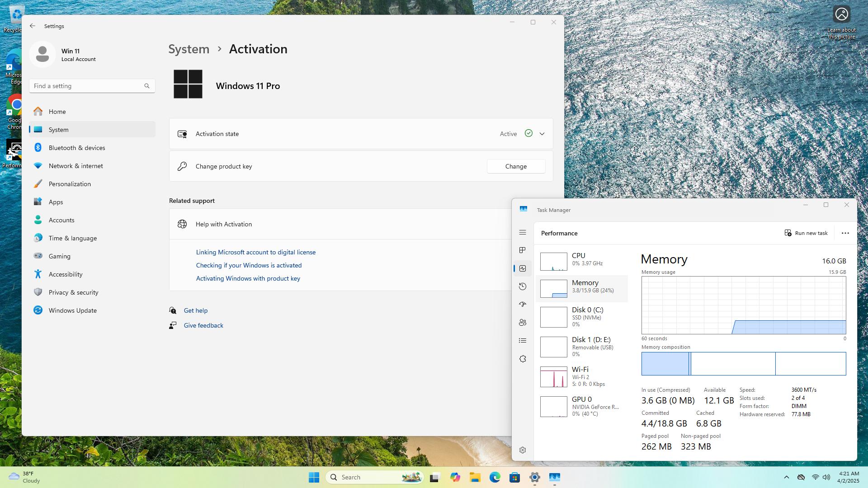The height and width of the screenshot is (488, 868).
Task: Open clock and date in system tray
Action: click(848, 477)
